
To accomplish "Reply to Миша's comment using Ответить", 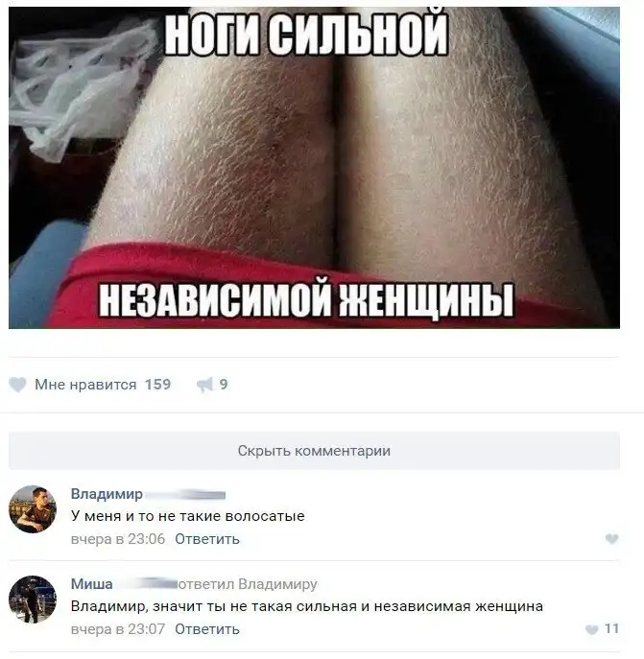I will tap(207, 629).
